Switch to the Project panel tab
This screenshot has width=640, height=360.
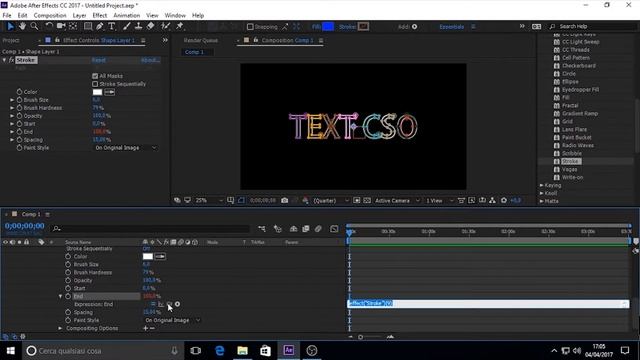(x=11, y=40)
